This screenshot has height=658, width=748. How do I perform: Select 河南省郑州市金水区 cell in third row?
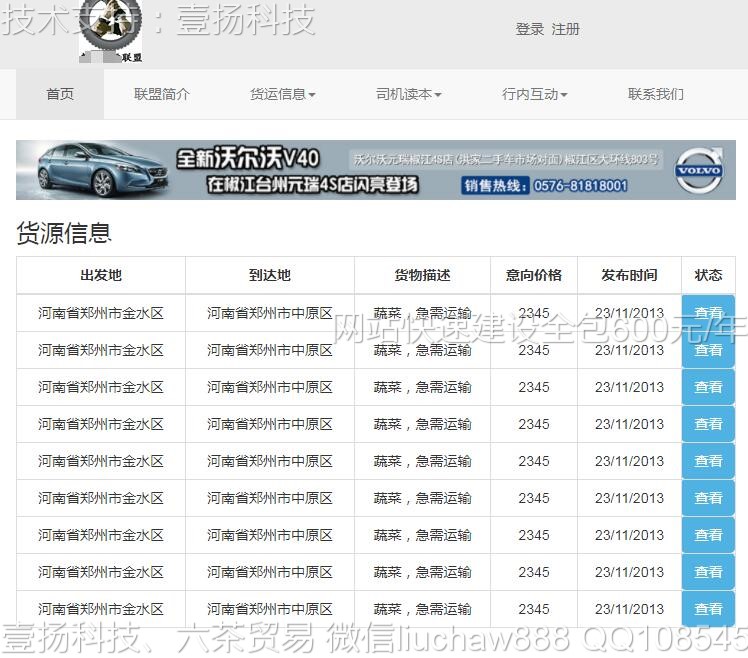coord(101,387)
